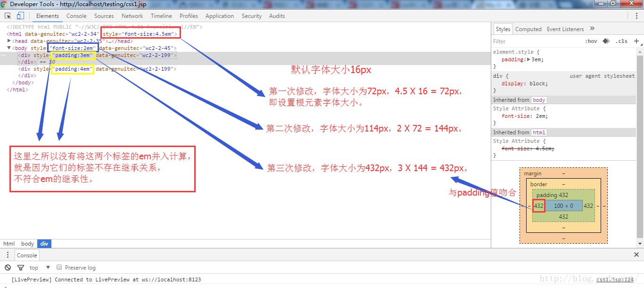This screenshot has width=644, height=288.
Task: Close the console drawer
Action: point(636,255)
